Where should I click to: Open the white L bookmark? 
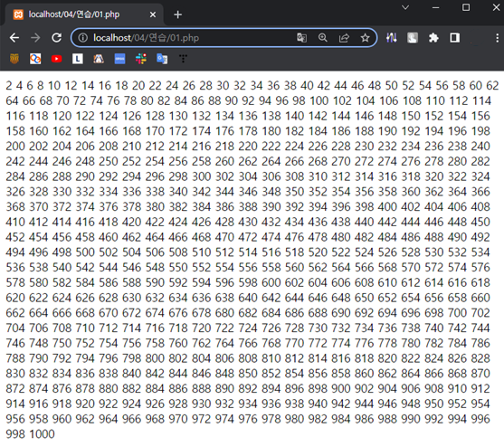[x=78, y=59]
